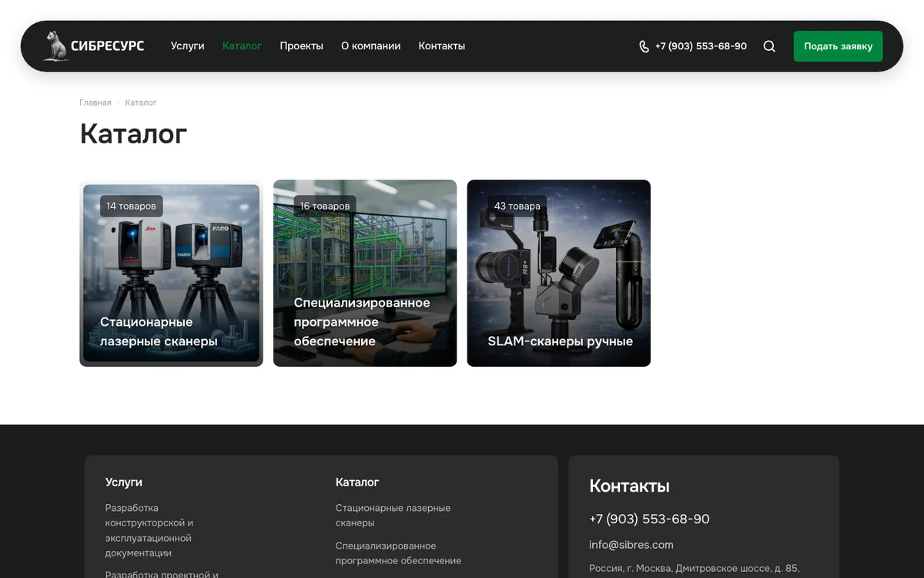This screenshot has height=578, width=924.
Task: Open footer link Стационарные лазерные сканеры
Action: (393, 516)
